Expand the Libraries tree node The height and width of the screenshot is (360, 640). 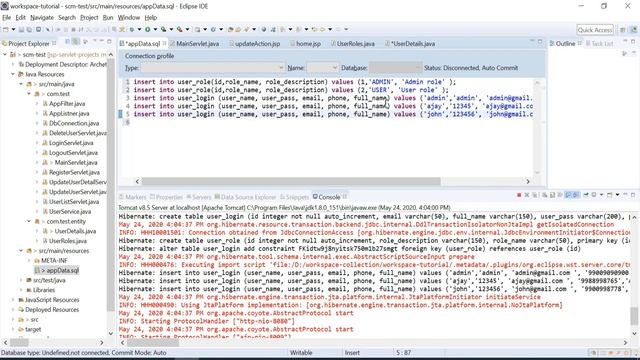click(x=21, y=290)
